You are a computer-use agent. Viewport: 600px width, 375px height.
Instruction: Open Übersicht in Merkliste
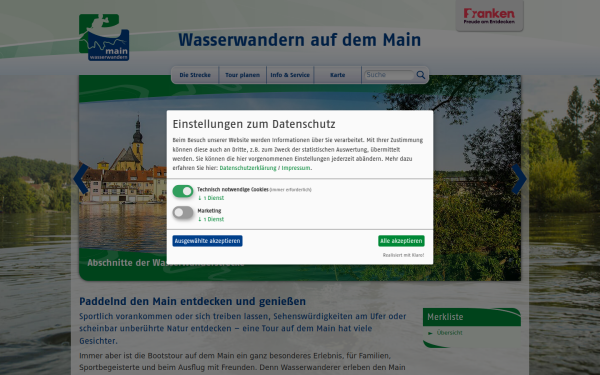449,333
